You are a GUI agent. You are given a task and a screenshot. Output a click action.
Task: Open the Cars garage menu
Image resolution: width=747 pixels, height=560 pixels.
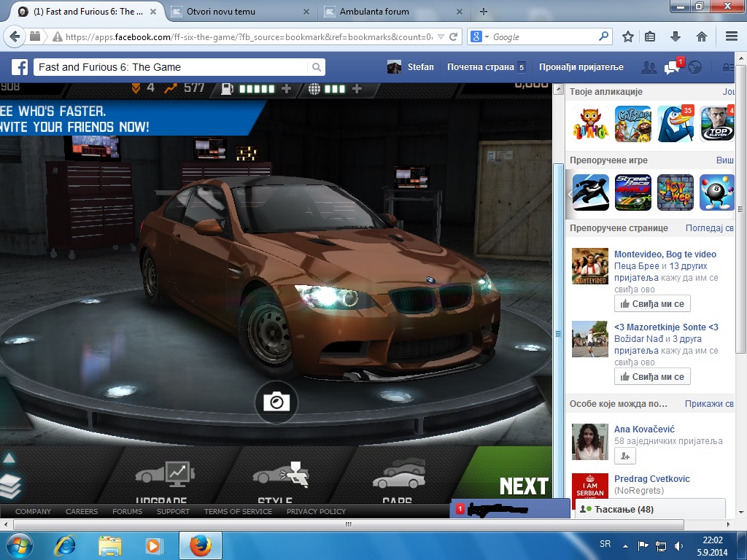[x=399, y=481]
